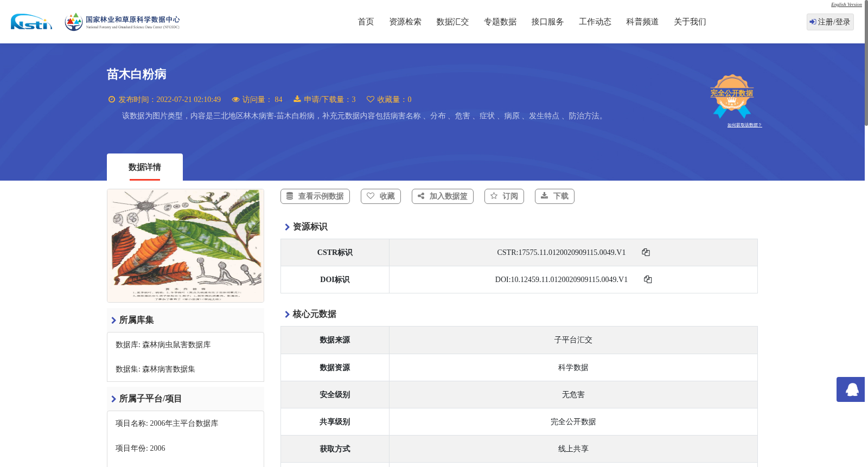Select the 数据详情 tab
This screenshot has height=467, width=868.
[145, 167]
